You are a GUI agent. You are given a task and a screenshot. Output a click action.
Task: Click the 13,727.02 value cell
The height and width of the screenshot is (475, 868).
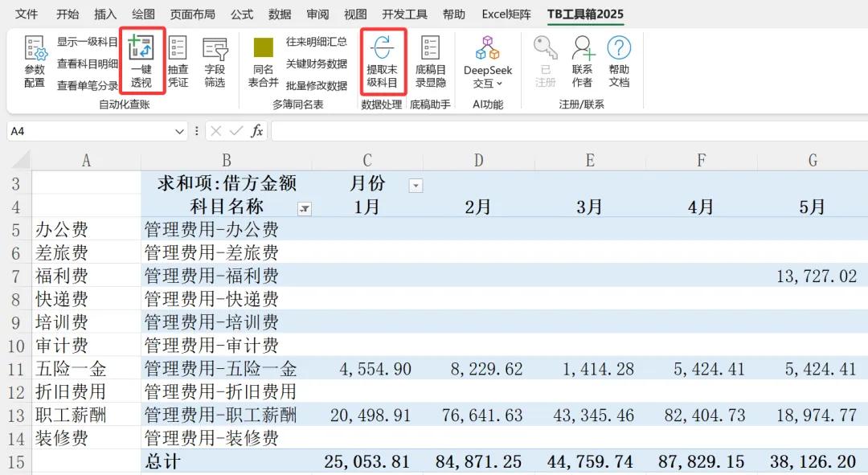click(813, 276)
